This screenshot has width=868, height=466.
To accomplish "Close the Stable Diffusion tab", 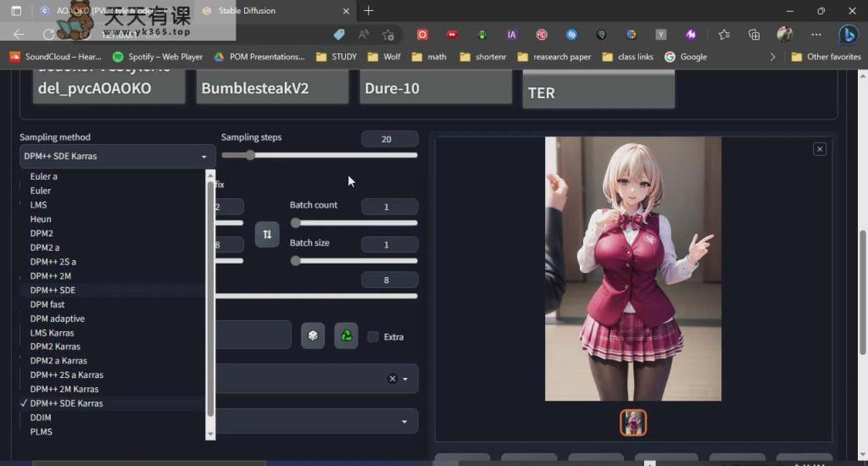I will [x=346, y=10].
